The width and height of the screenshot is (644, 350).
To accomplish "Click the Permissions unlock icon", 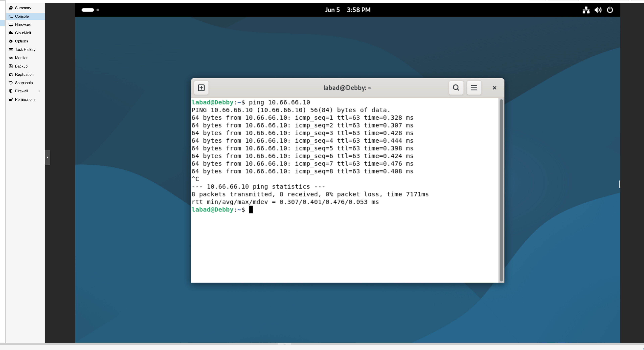I will [x=11, y=99].
